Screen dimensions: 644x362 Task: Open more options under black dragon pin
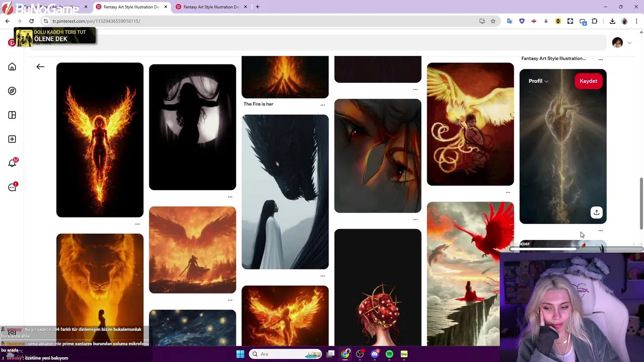coord(323,276)
